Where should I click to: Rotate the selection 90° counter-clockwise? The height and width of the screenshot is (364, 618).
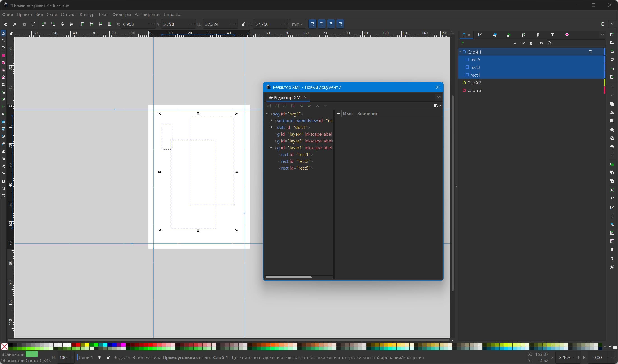point(44,24)
